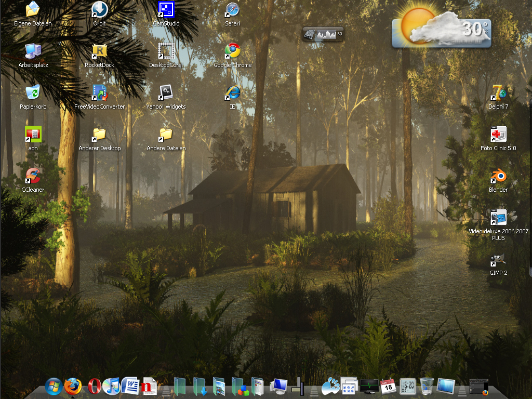Click the show desktop screen dock icon
Screen dimensions: 532x399
click(445, 386)
